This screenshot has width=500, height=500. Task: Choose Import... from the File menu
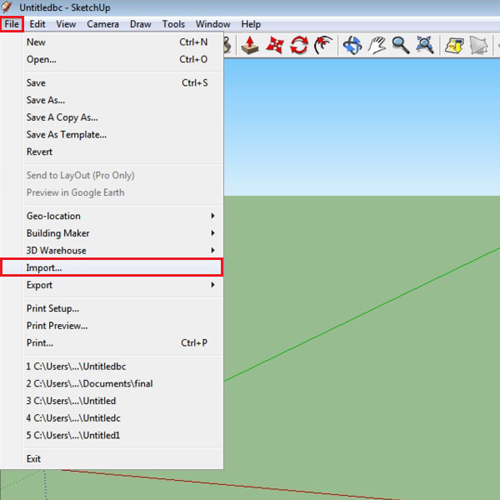click(112, 267)
